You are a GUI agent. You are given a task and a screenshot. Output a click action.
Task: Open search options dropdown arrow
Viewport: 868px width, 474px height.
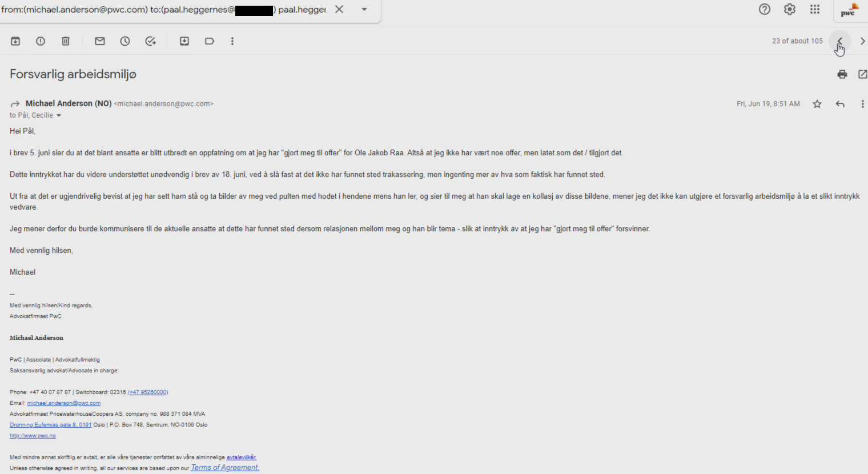(x=364, y=9)
